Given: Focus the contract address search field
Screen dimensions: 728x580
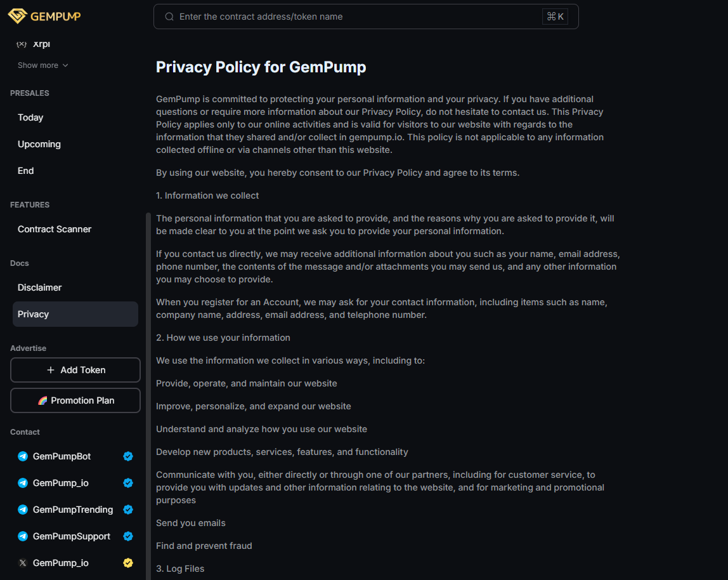Looking at the screenshot, I should [x=355, y=17].
